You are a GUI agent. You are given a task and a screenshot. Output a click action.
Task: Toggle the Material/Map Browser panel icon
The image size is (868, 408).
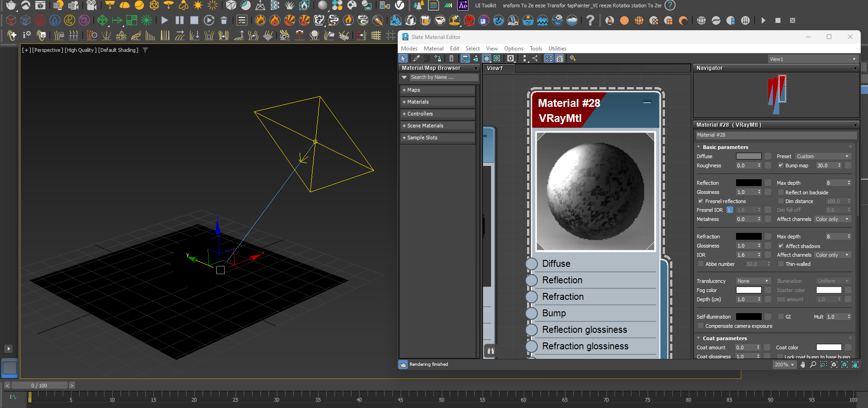tap(549, 58)
